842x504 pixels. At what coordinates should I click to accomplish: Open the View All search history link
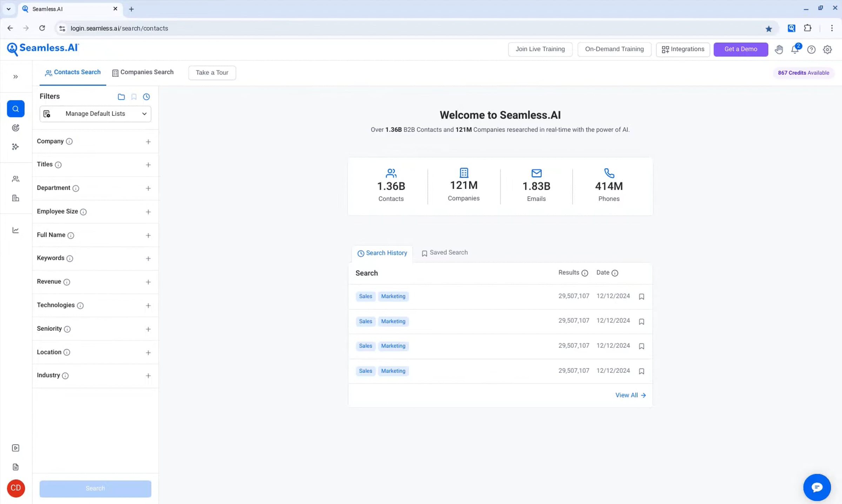click(x=630, y=395)
